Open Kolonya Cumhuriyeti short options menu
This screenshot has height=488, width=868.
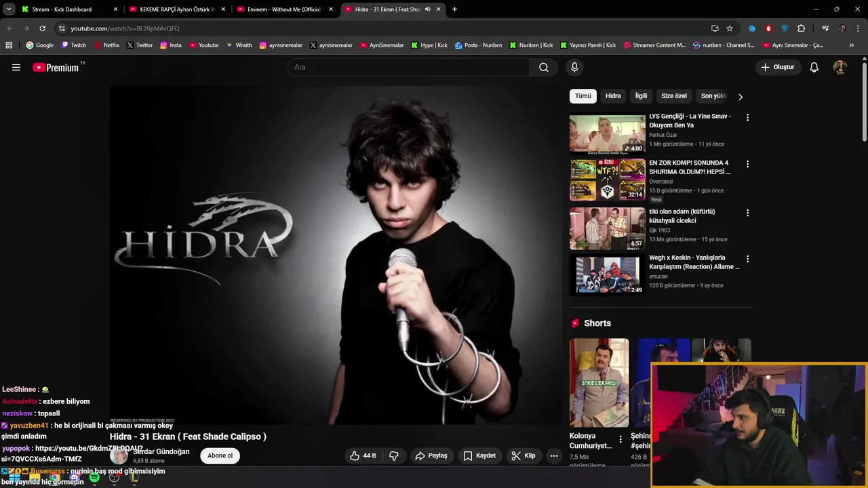tap(620, 439)
